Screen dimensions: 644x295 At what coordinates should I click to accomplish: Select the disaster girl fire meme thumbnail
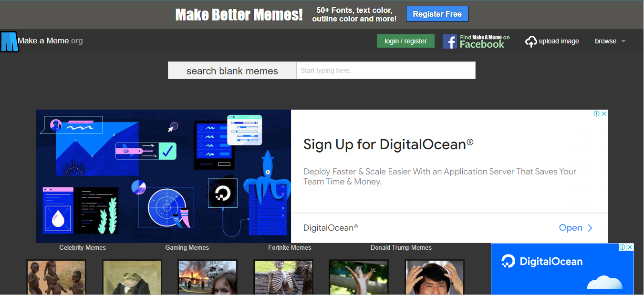coord(208,277)
